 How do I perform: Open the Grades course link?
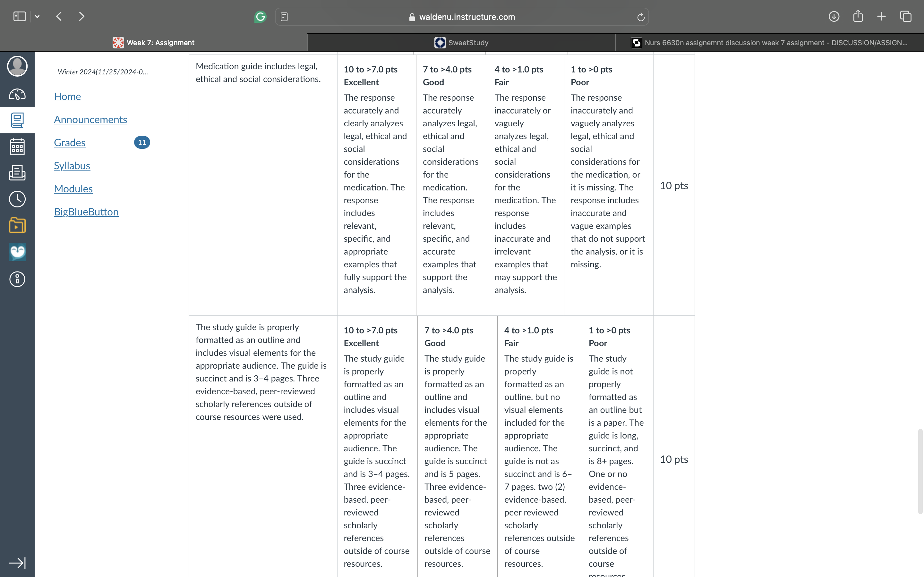[x=70, y=142]
